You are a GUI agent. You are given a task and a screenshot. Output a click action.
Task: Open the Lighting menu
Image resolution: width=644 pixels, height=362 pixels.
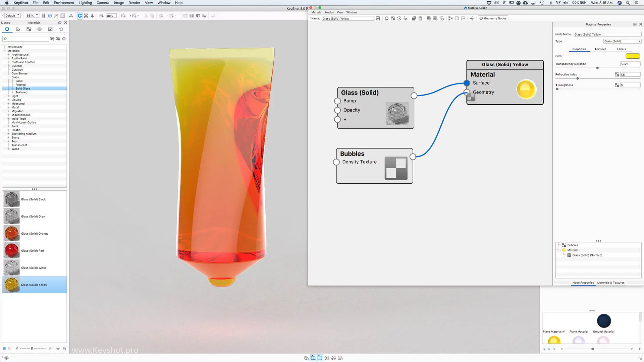coord(85,3)
